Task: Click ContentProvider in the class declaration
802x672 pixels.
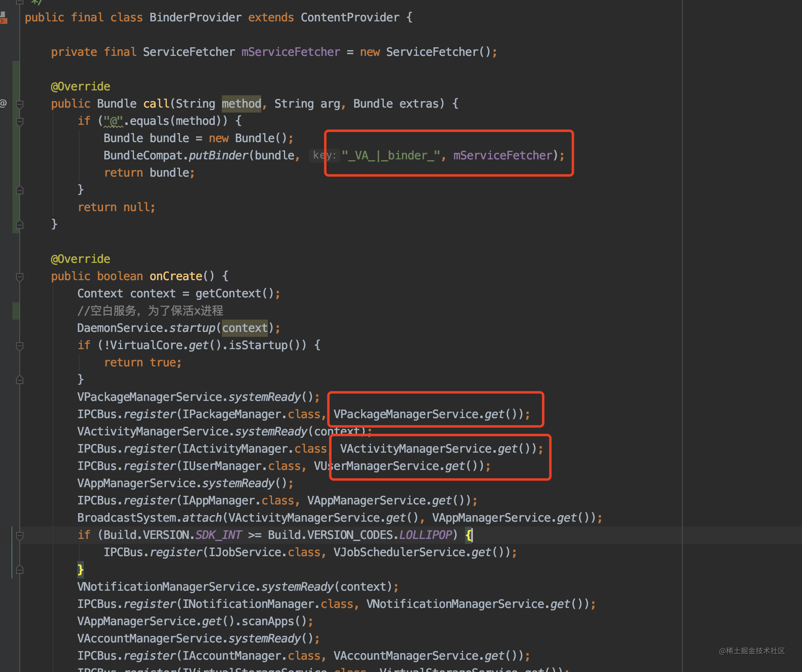Action: click(350, 18)
